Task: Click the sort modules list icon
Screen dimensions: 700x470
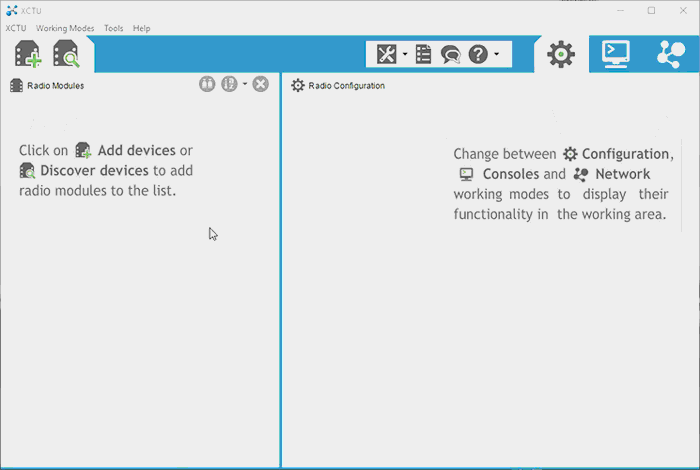Action: (229, 84)
